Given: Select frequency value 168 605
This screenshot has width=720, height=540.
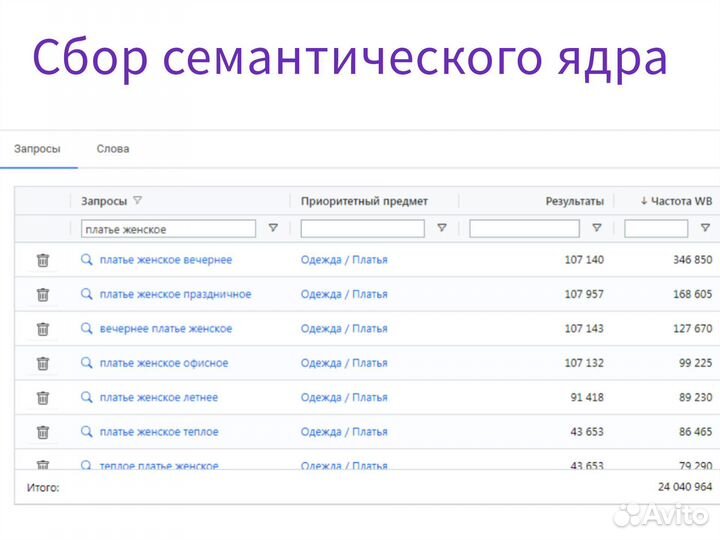Looking at the screenshot, I should [692, 294].
